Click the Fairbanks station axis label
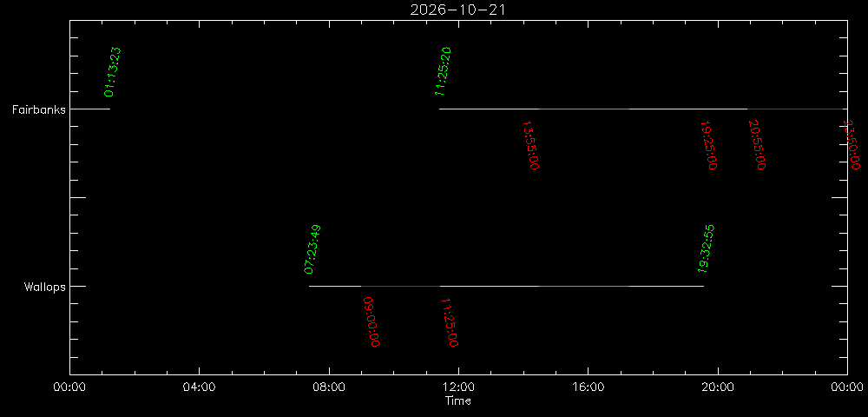 39,109
